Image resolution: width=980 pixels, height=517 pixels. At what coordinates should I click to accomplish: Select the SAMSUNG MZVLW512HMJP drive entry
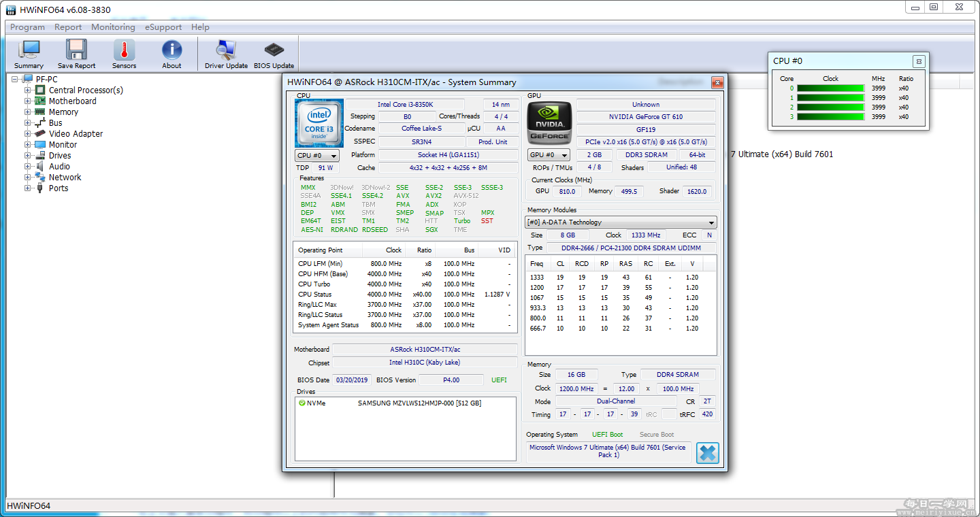tap(419, 403)
